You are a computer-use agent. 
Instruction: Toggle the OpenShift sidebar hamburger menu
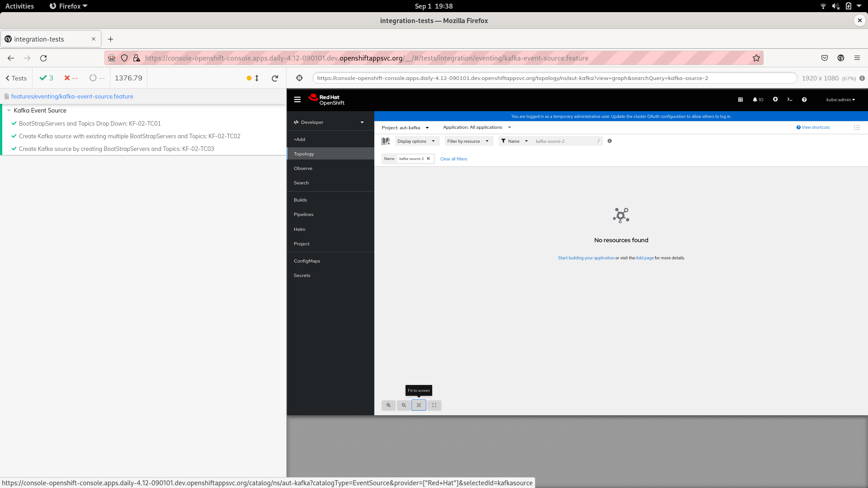point(297,99)
